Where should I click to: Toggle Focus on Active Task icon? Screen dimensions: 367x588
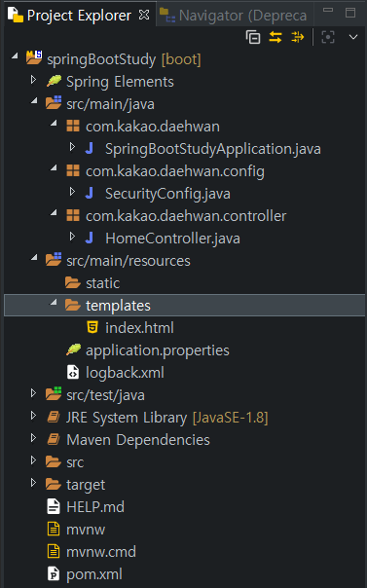tap(328, 37)
